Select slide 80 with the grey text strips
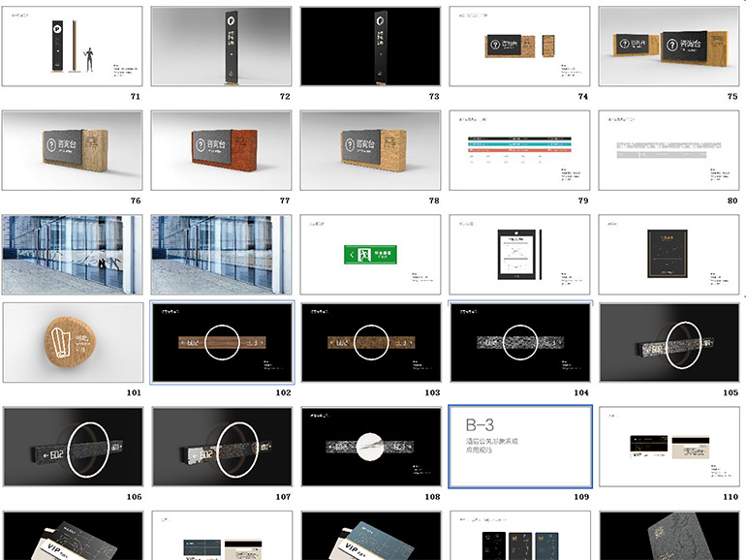746x560 pixels. pos(668,150)
